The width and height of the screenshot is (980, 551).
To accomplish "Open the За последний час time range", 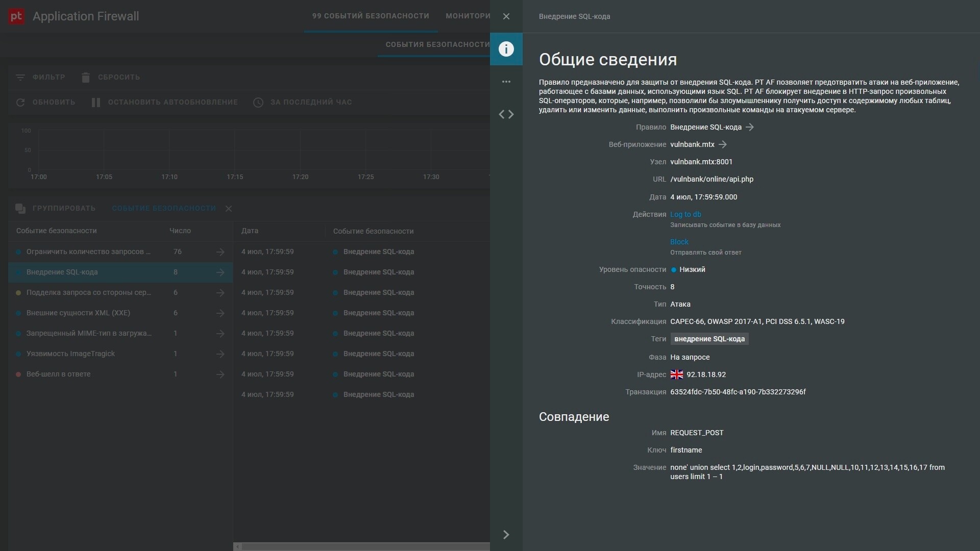I will (x=311, y=102).
